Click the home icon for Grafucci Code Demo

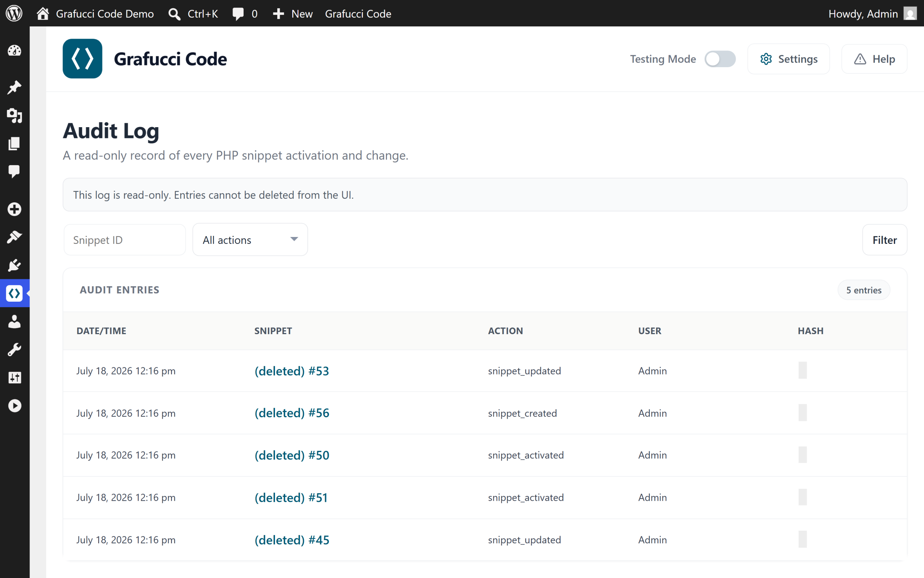click(x=43, y=13)
